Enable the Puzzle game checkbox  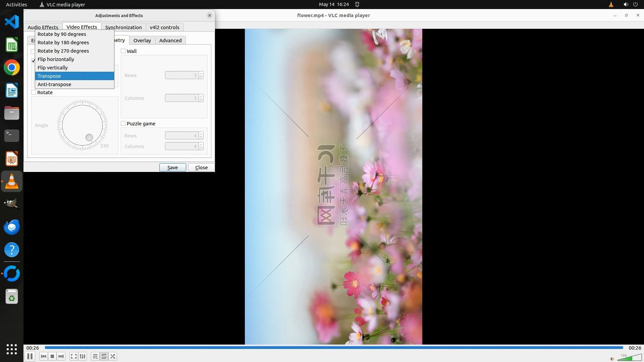[123, 124]
